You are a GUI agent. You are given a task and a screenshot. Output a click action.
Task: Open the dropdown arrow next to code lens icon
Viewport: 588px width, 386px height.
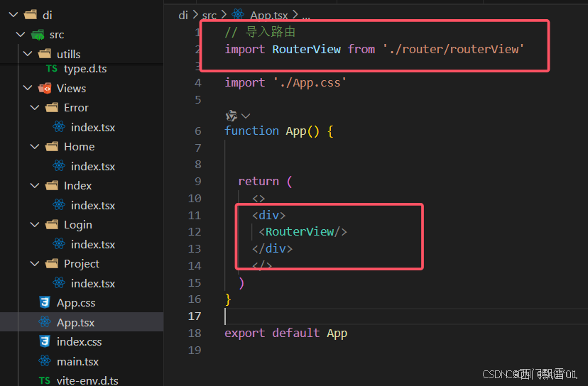click(x=246, y=116)
